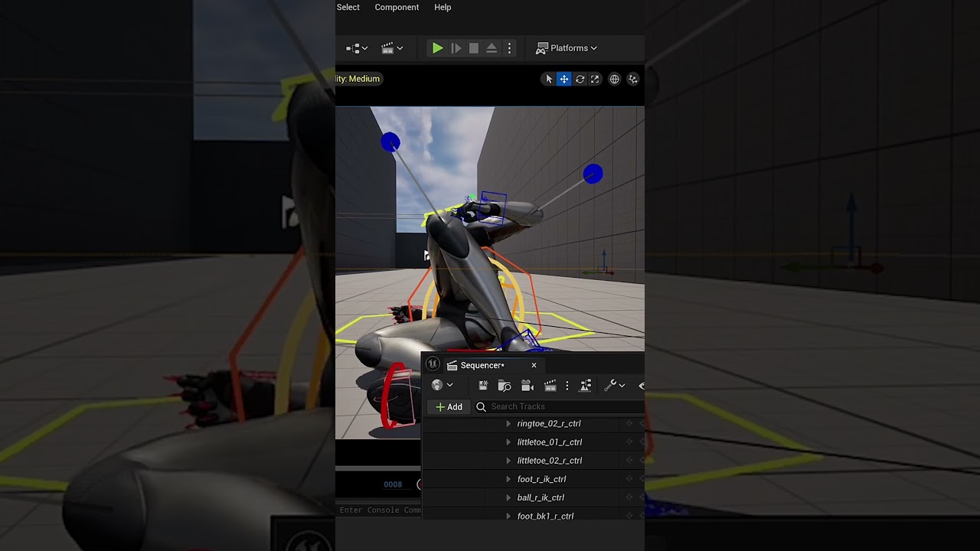Go to previous key on littletoe_02_r_ctrl

(x=629, y=461)
